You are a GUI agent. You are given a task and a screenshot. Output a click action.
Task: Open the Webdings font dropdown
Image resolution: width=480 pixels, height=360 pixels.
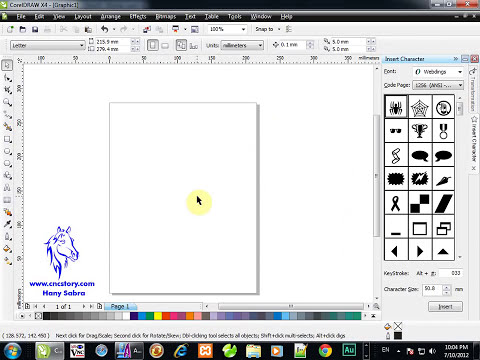438,72
